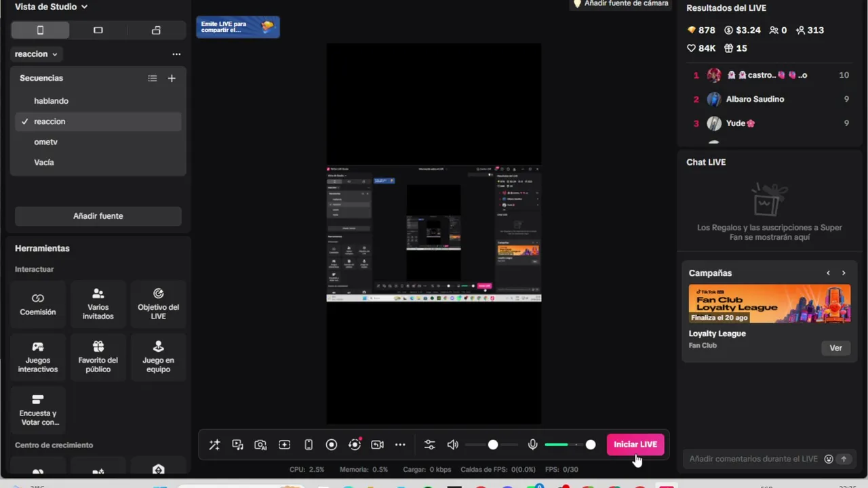Screen dimensions: 868x488
Task: Open more options in the bottom toolbar
Action: point(400,445)
